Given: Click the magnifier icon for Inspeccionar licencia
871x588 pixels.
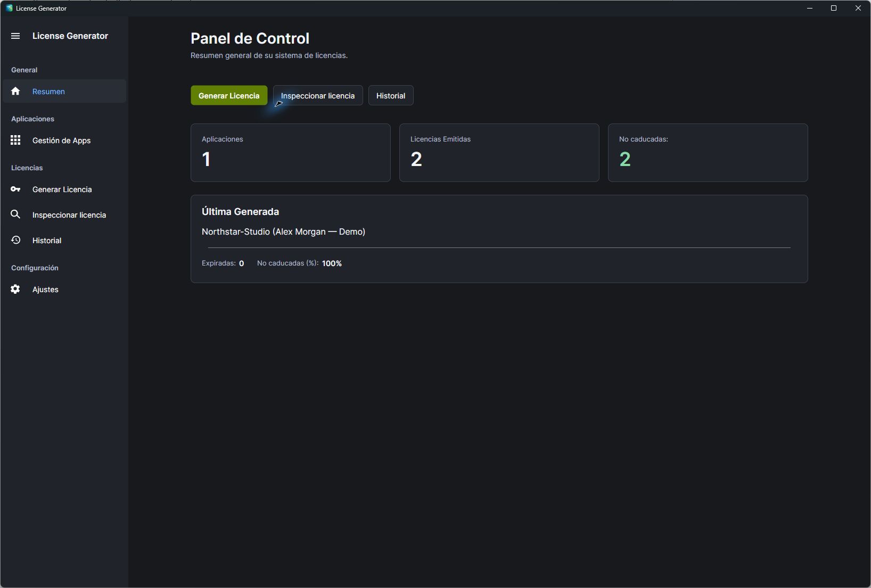Looking at the screenshot, I should [x=15, y=214].
